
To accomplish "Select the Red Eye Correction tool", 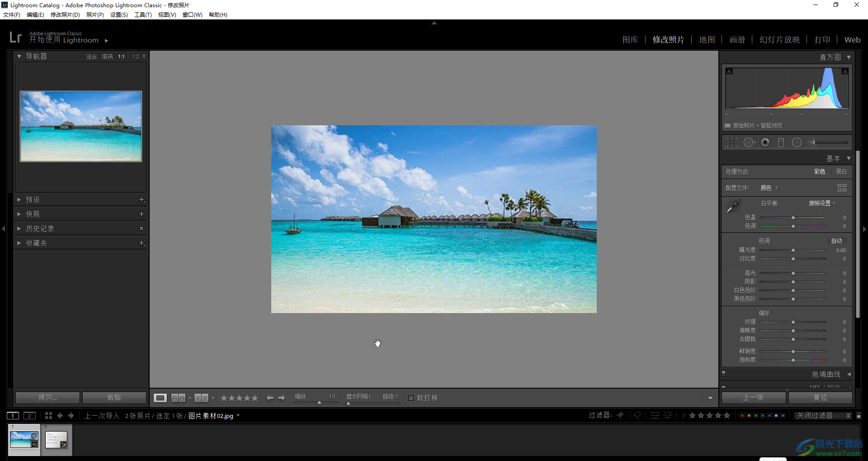I will coord(765,143).
